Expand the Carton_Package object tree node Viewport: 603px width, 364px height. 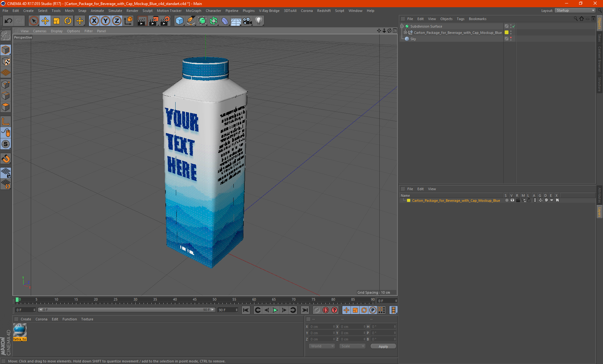click(405, 33)
